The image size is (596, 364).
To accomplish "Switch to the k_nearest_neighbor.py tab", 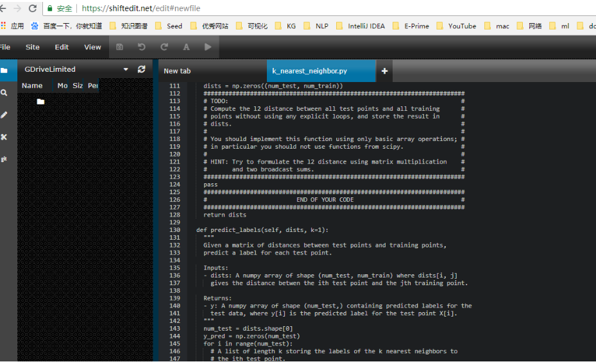I will click(x=321, y=71).
